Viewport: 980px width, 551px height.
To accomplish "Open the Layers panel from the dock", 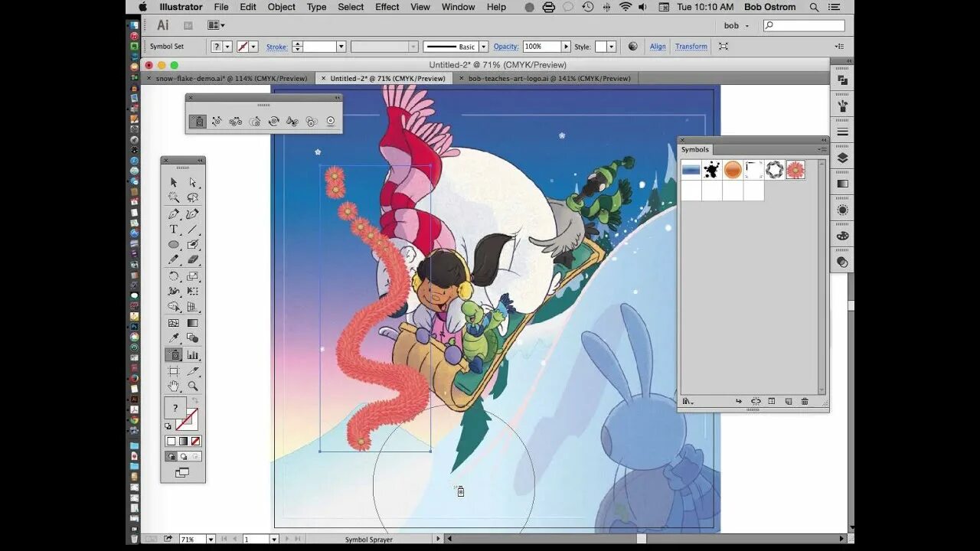I will coord(842,158).
